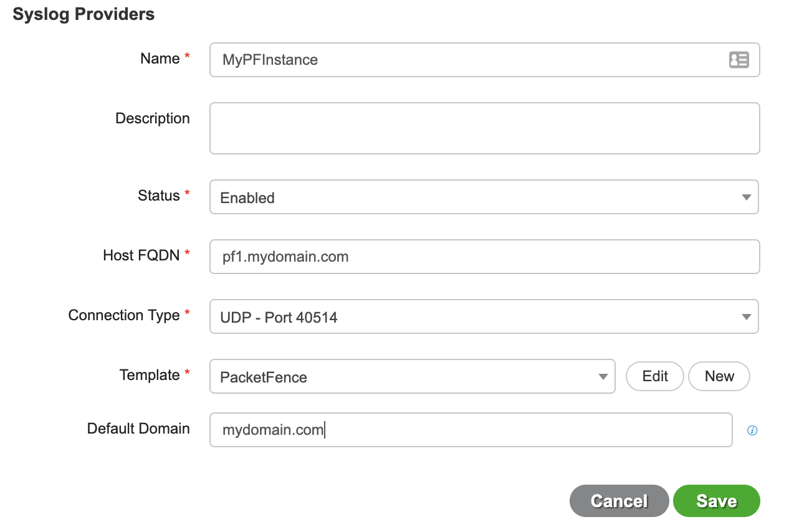Viewport: 789px width, 532px height.
Task: Open the Connection Type selector showing UDP - Port 40514
Action: point(436,316)
